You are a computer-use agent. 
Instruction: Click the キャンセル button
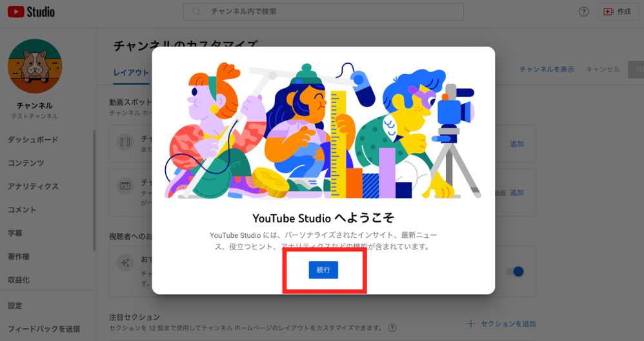(x=603, y=70)
